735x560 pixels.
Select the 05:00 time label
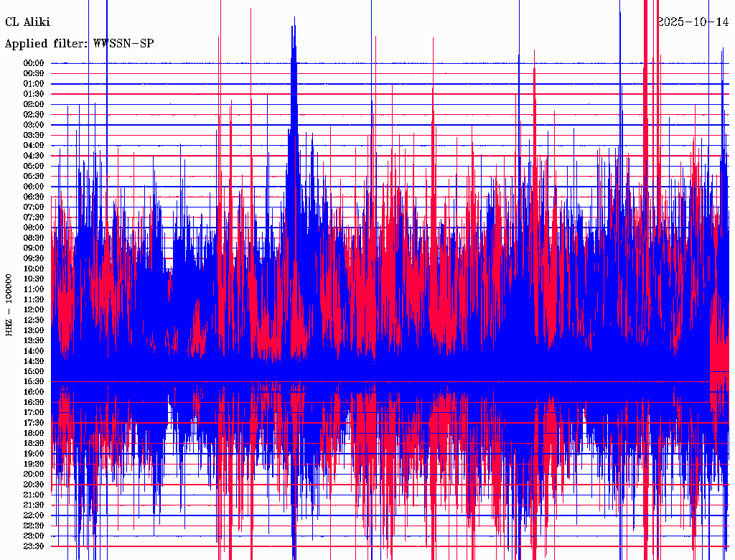click(34, 166)
